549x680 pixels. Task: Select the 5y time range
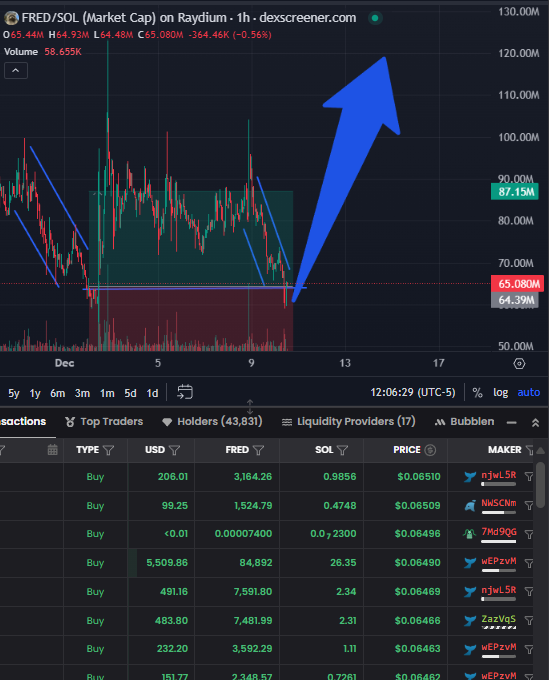coord(14,393)
